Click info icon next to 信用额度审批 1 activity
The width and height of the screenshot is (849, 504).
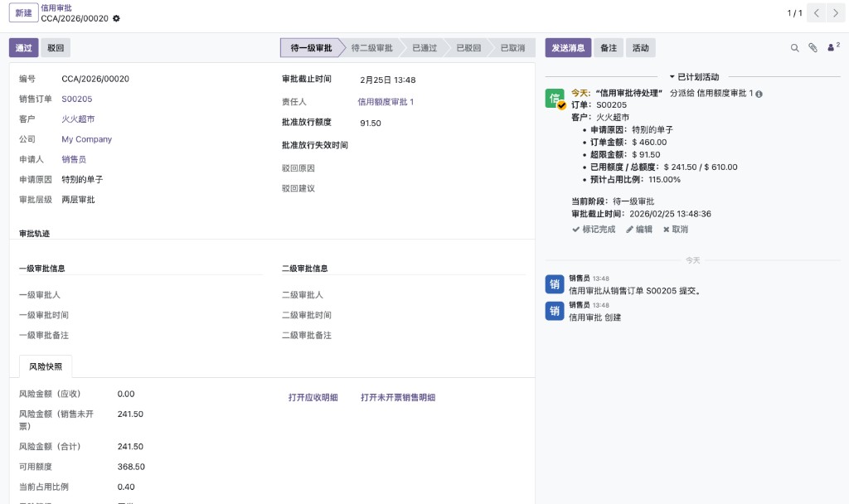pos(759,94)
